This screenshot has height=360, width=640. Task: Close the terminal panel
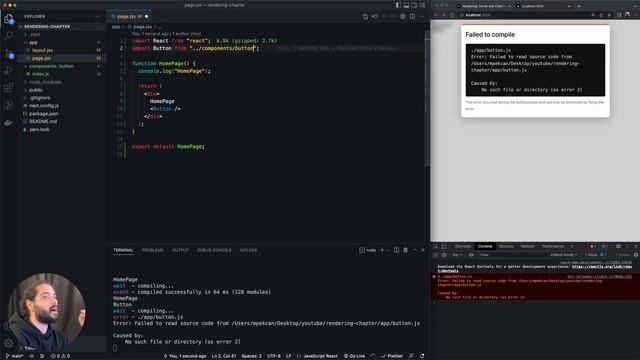[x=423, y=250]
